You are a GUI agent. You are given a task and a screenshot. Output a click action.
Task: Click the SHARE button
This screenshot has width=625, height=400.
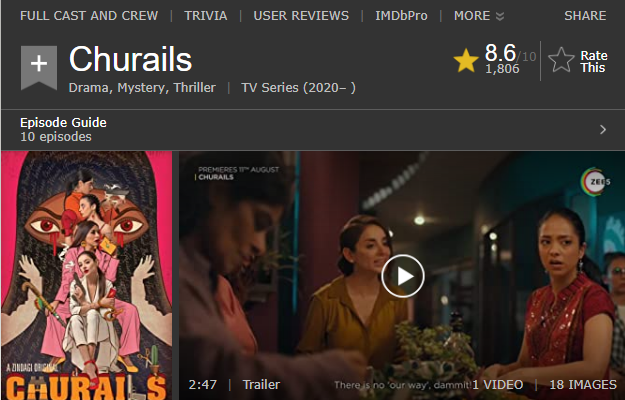click(585, 16)
